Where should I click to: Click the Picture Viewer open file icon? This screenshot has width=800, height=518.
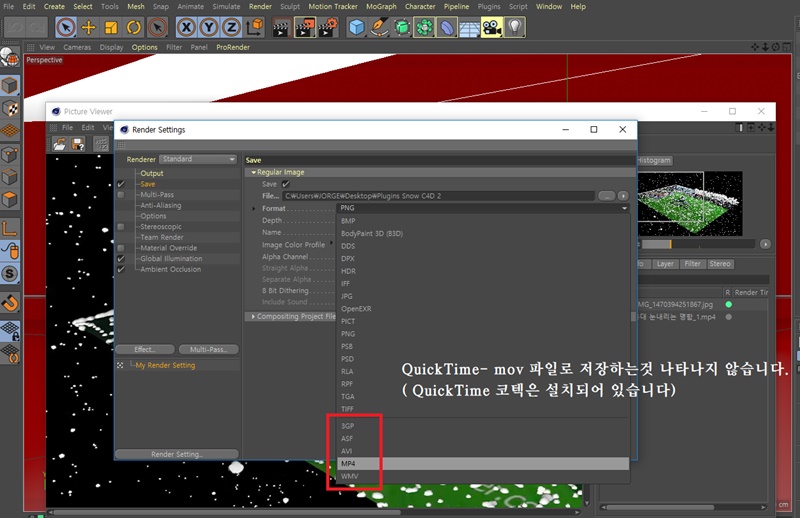(x=60, y=144)
